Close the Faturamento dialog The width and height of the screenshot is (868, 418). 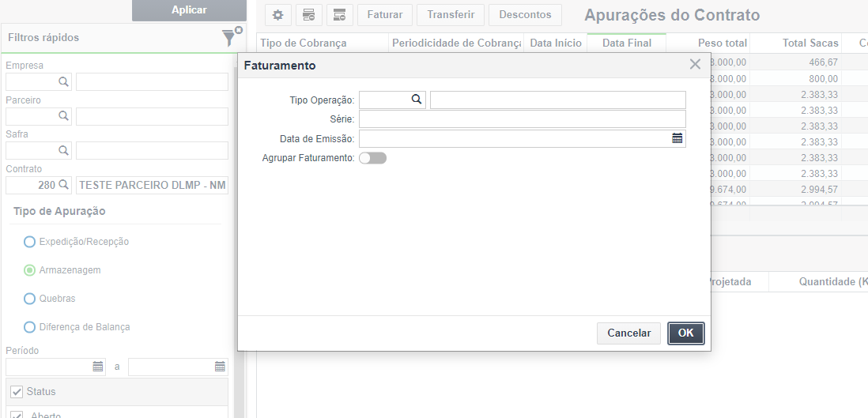point(696,65)
